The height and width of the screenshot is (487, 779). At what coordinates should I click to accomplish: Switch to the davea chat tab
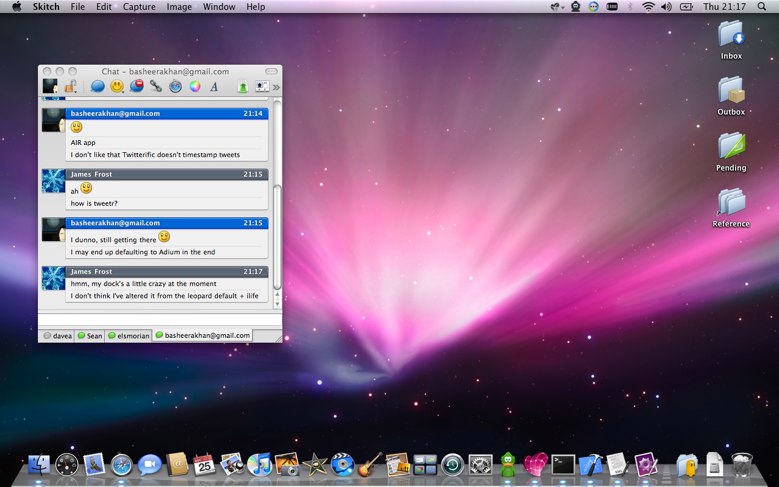click(x=56, y=336)
